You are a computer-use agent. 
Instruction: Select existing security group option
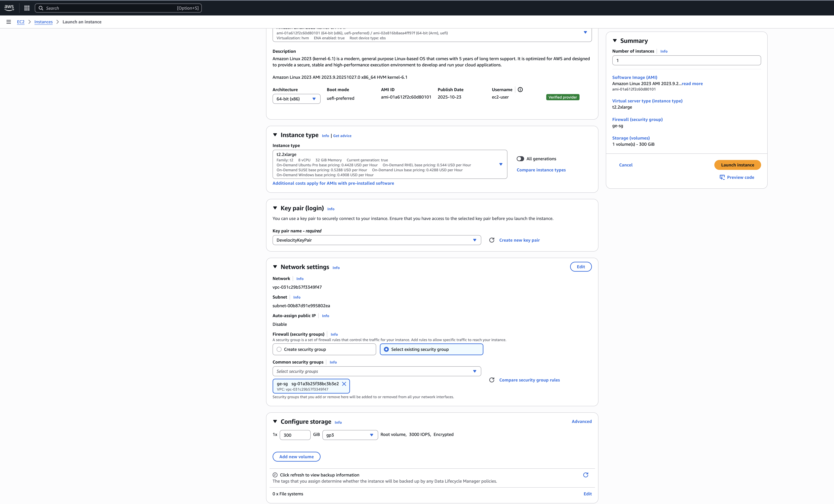coord(387,349)
